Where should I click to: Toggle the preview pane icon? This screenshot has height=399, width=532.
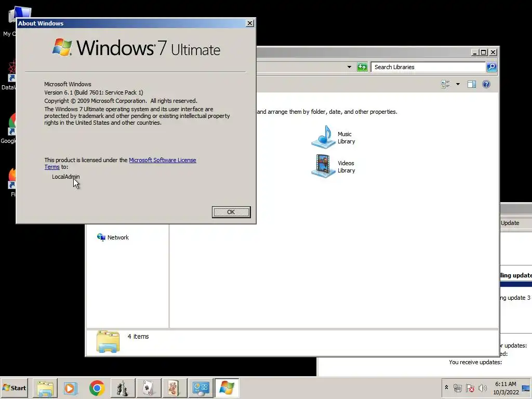point(472,84)
